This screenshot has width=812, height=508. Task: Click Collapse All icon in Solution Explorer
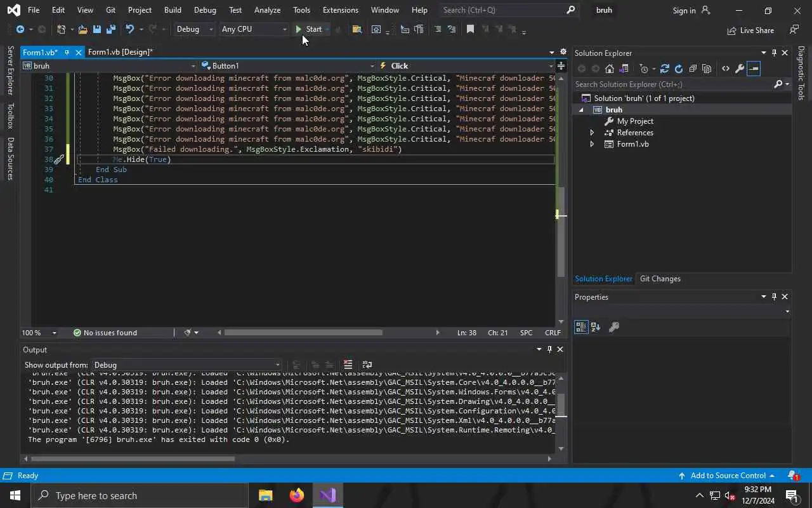pos(693,69)
